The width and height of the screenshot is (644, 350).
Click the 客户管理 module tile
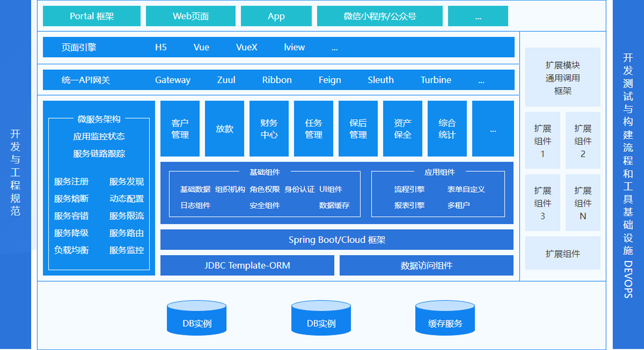(180, 129)
